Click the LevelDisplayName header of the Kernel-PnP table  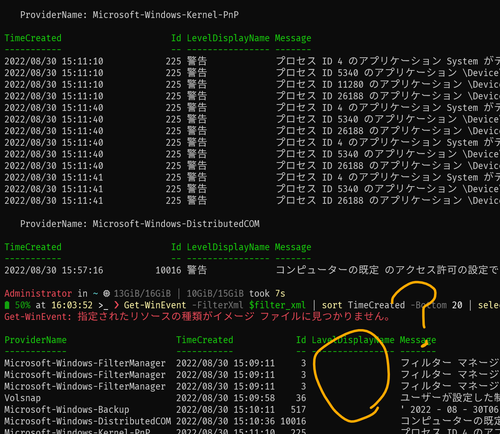(x=228, y=38)
